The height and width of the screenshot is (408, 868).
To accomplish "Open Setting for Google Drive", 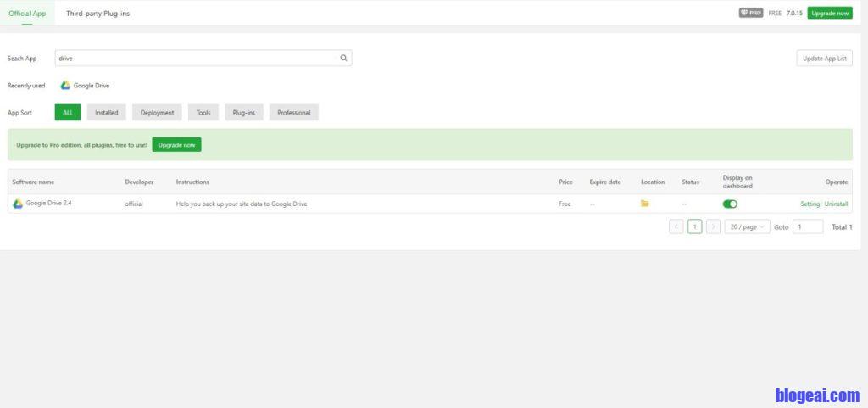I will (x=810, y=204).
